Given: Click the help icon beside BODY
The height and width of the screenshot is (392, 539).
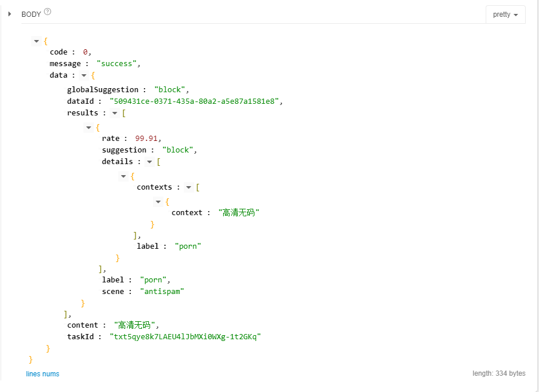Looking at the screenshot, I should click(48, 12).
